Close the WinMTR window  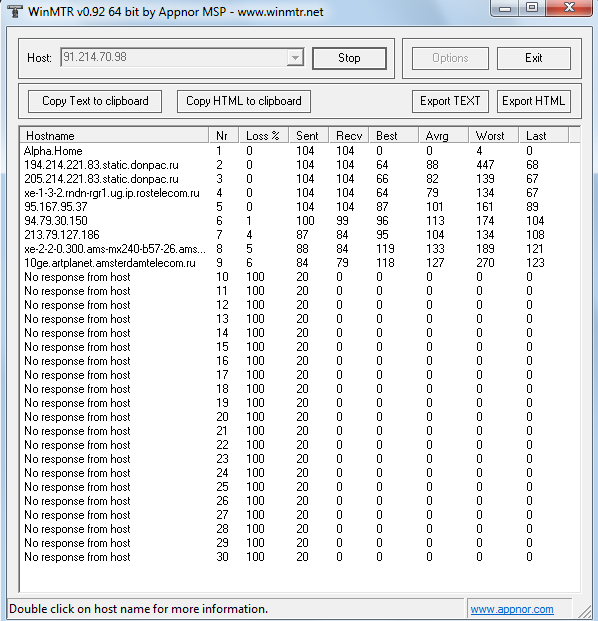pos(569,8)
